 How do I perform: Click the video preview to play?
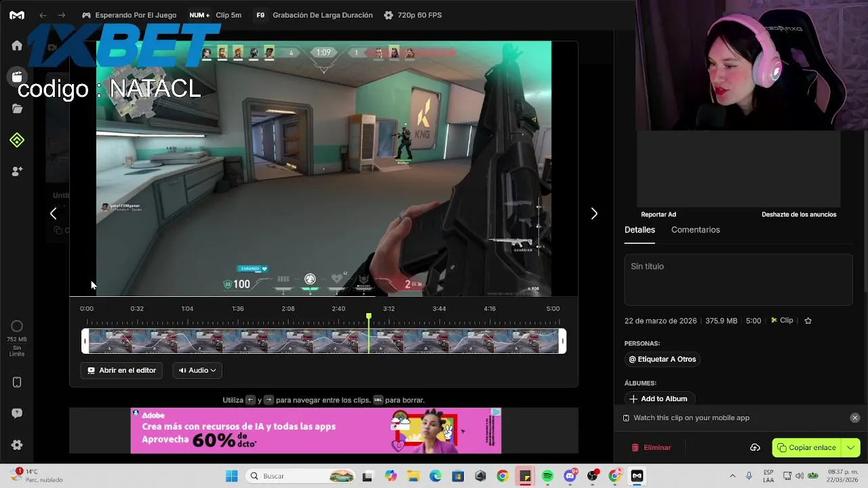[323, 169]
